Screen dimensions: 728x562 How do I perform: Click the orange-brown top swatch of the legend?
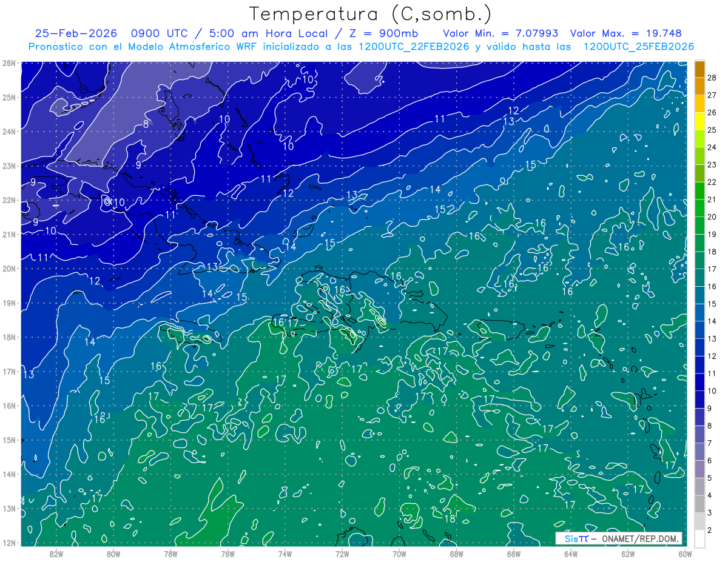click(699, 69)
